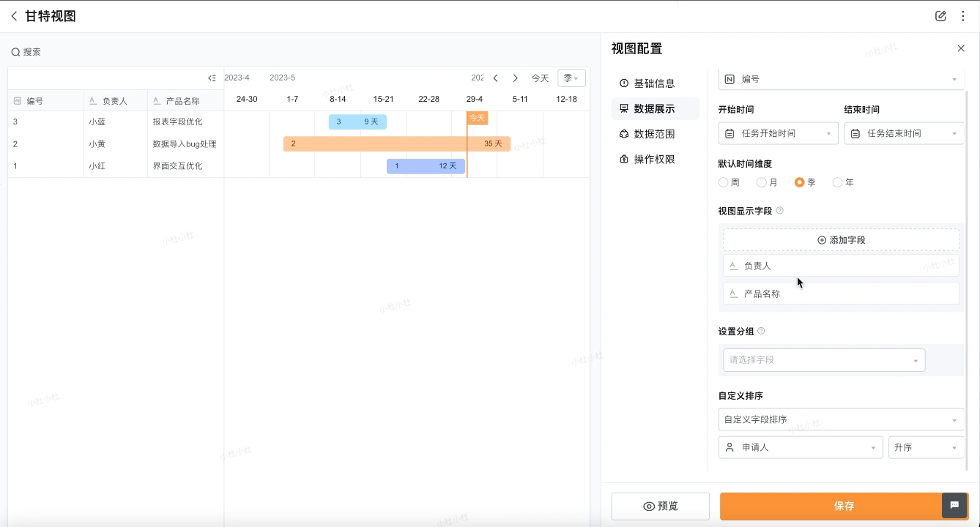Select the 月 time dimension radio
The width and height of the screenshot is (980, 527).
click(x=761, y=182)
